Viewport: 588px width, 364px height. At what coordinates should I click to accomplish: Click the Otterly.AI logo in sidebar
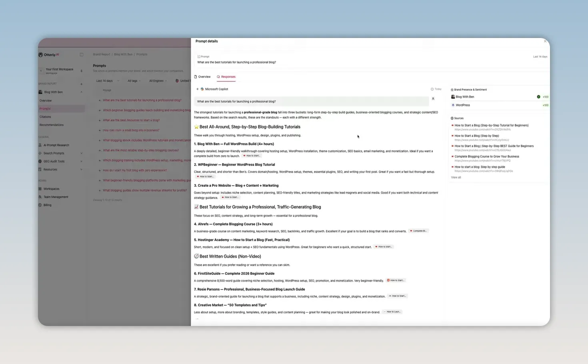(x=49, y=55)
